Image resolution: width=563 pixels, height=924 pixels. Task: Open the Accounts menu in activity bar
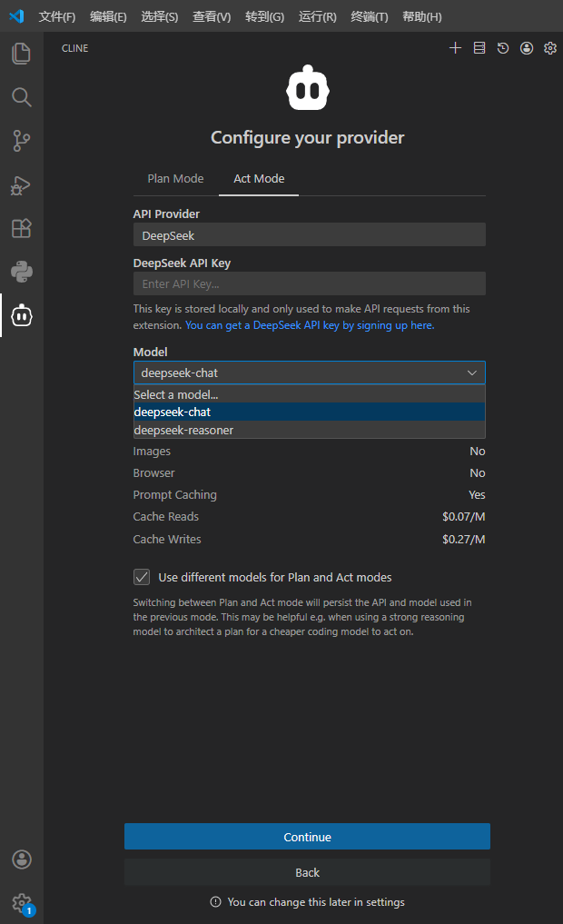[x=22, y=859]
